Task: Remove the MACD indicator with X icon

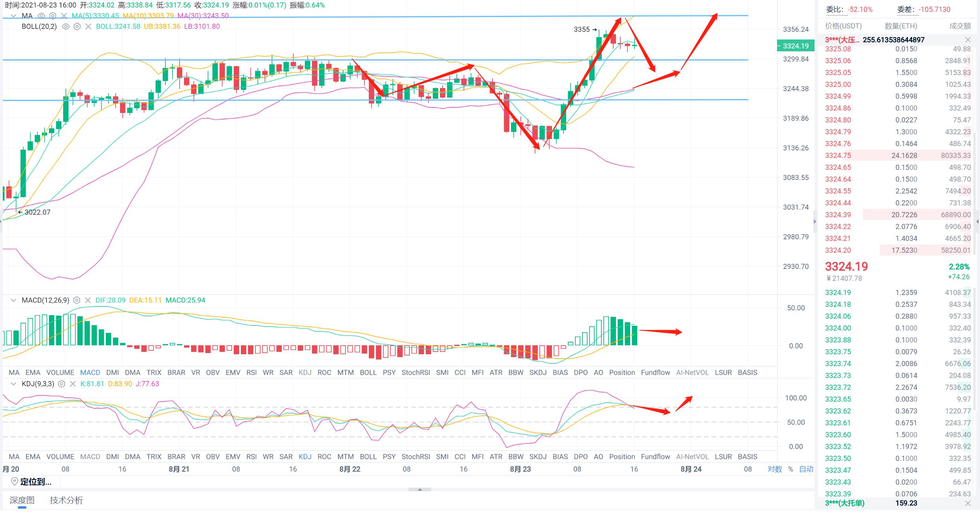Action: click(x=88, y=301)
